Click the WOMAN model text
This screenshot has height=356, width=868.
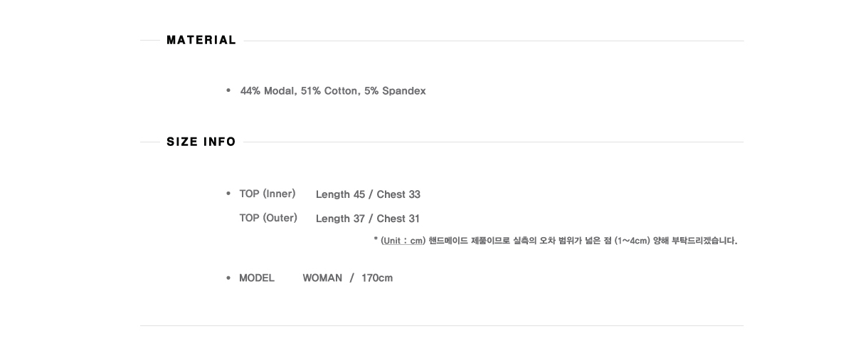coord(322,278)
